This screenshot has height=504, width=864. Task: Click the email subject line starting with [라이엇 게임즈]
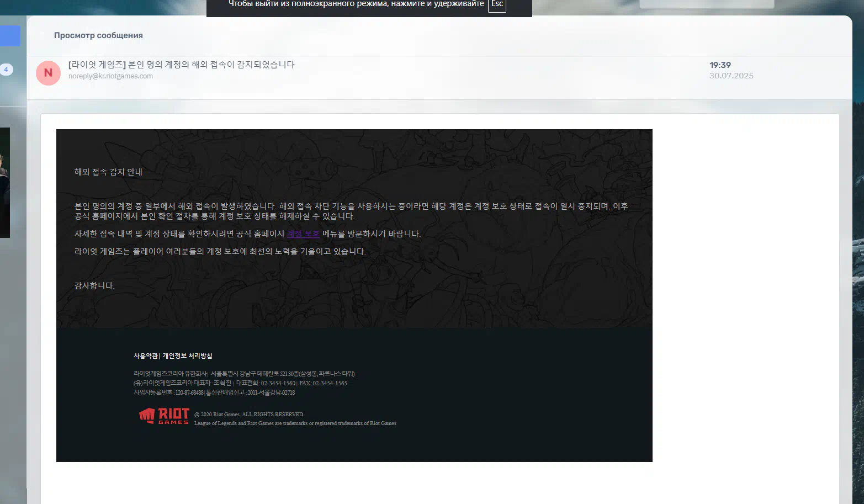[x=181, y=65]
